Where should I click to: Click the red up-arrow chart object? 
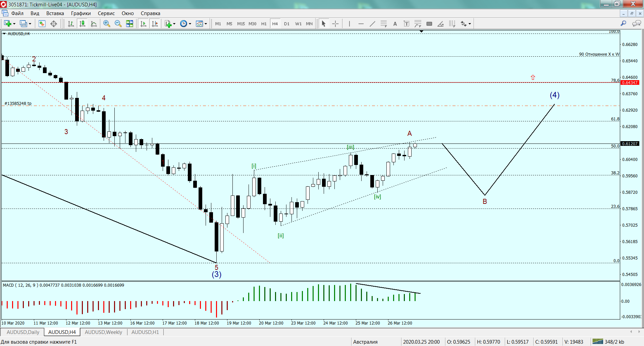[533, 77]
